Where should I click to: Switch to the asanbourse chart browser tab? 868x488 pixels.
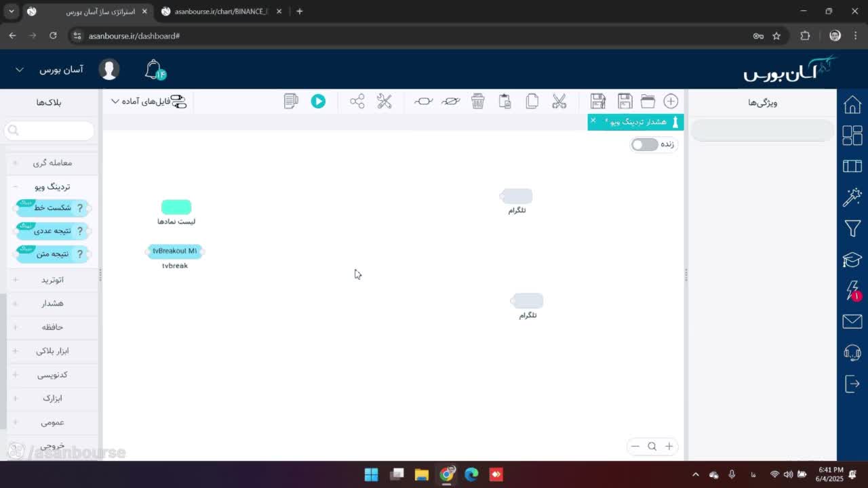tap(219, 12)
